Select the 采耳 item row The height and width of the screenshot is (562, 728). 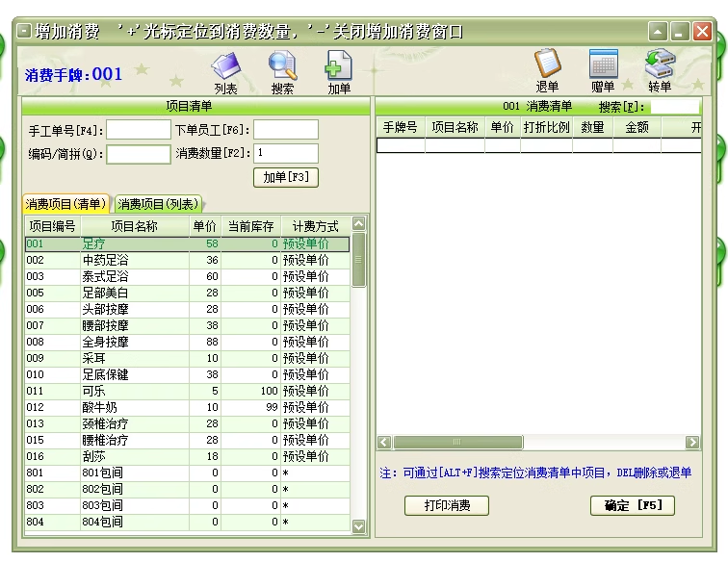(x=187, y=358)
